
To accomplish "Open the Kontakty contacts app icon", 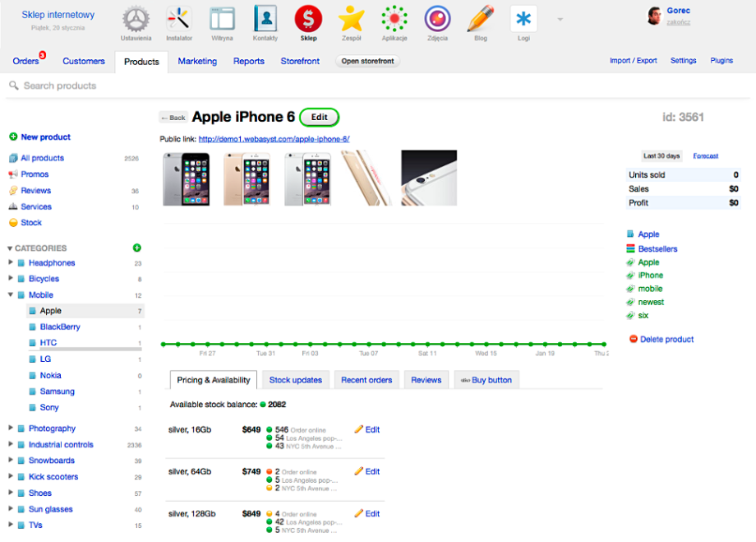I will [265, 19].
